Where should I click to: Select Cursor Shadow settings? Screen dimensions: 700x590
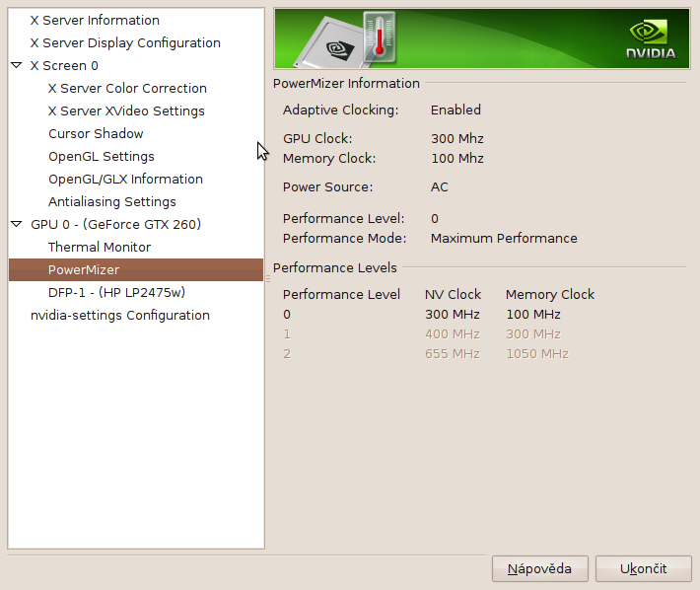(96, 133)
